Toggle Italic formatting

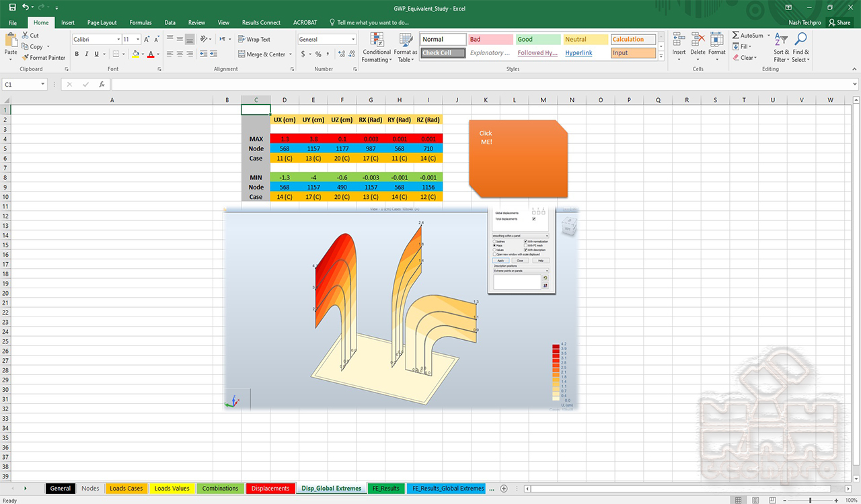click(87, 54)
